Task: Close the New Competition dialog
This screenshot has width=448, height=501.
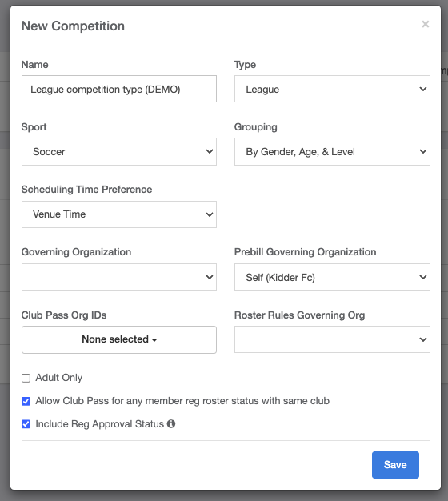Action: click(x=425, y=24)
